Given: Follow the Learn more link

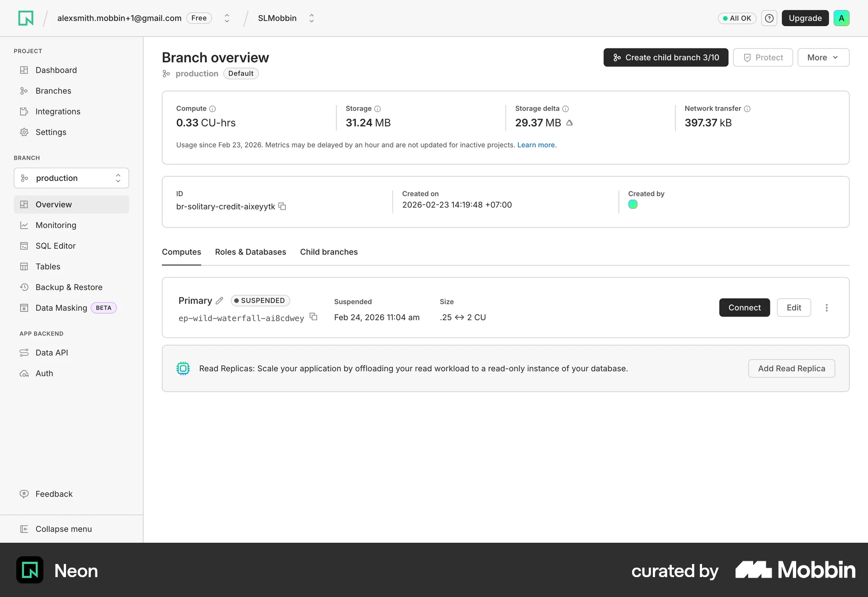Looking at the screenshot, I should 536,145.
